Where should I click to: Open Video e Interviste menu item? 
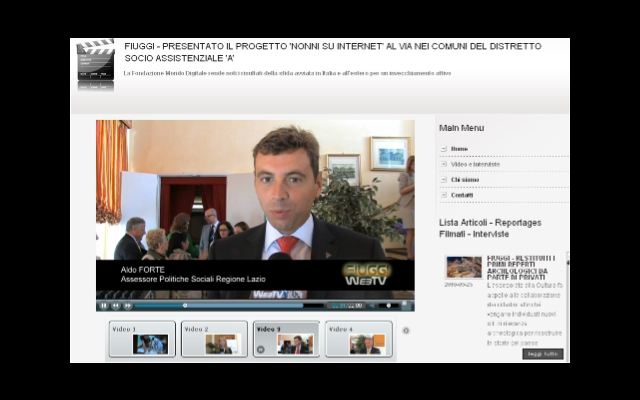tap(475, 164)
